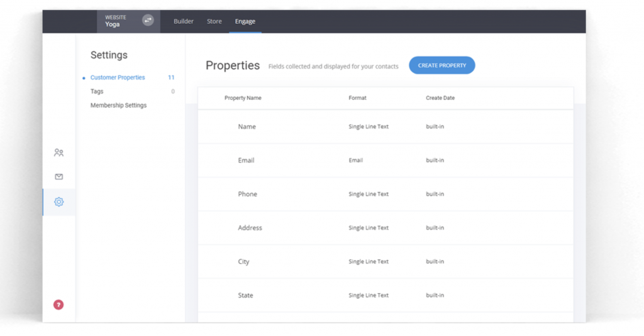Screen dimensions: 644x336
Task: Go to Tags settings section
Action: (x=97, y=92)
